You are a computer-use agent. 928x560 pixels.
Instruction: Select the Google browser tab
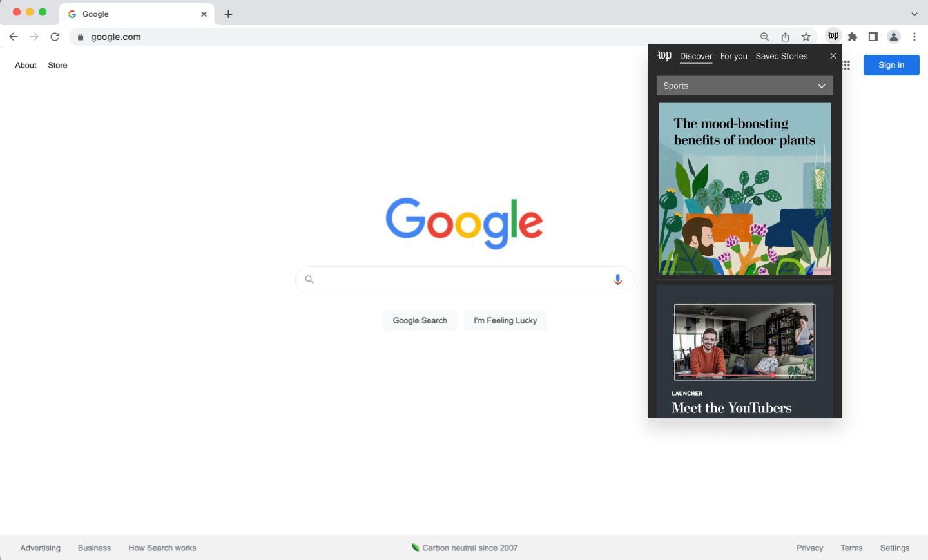click(137, 14)
